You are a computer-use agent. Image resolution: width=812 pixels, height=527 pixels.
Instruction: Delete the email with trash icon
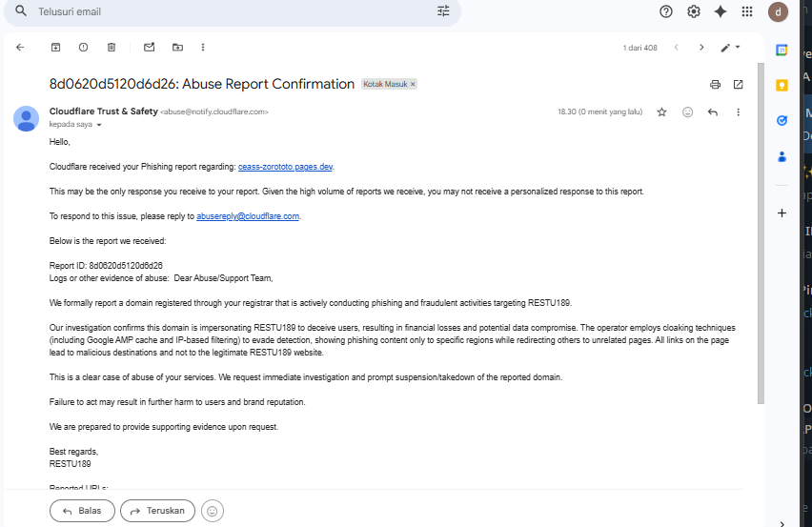click(112, 47)
